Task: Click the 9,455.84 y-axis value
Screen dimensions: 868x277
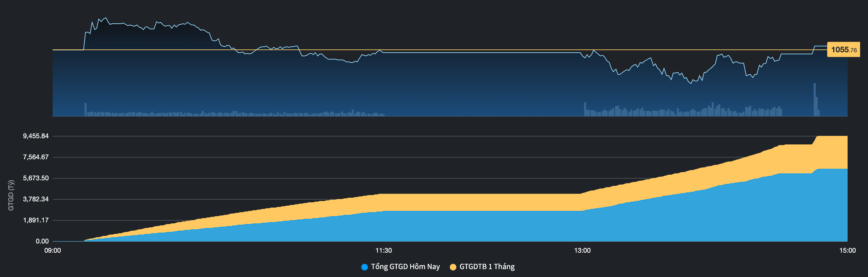Action: point(36,136)
